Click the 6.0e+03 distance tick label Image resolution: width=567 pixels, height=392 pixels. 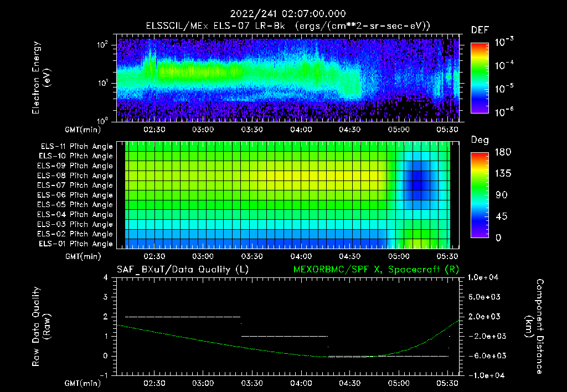click(484, 297)
